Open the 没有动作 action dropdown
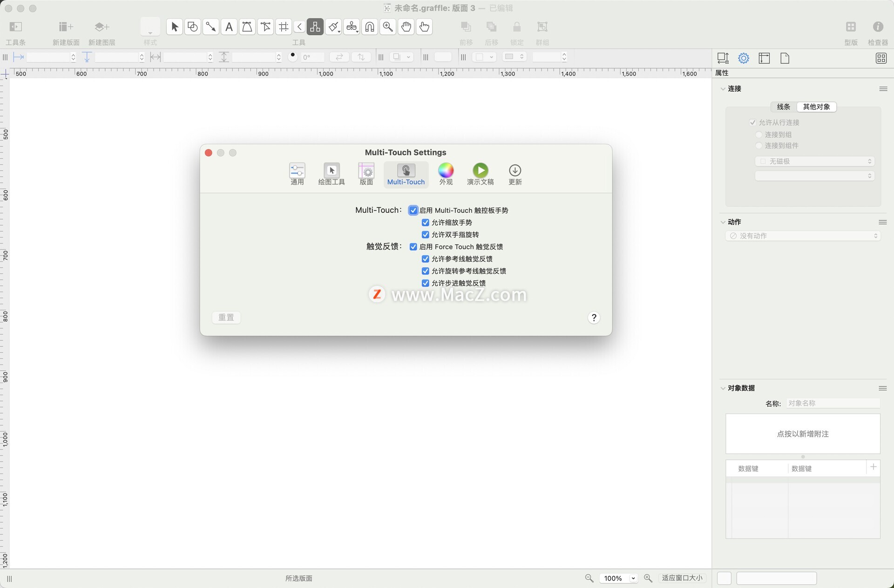The width and height of the screenshot is (894, 588). (803, 236)
